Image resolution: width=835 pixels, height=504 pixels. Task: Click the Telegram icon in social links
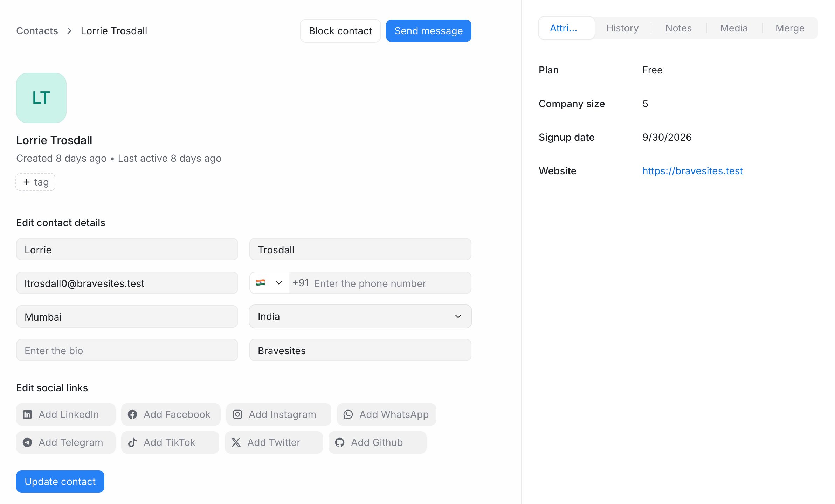point(27,442)
